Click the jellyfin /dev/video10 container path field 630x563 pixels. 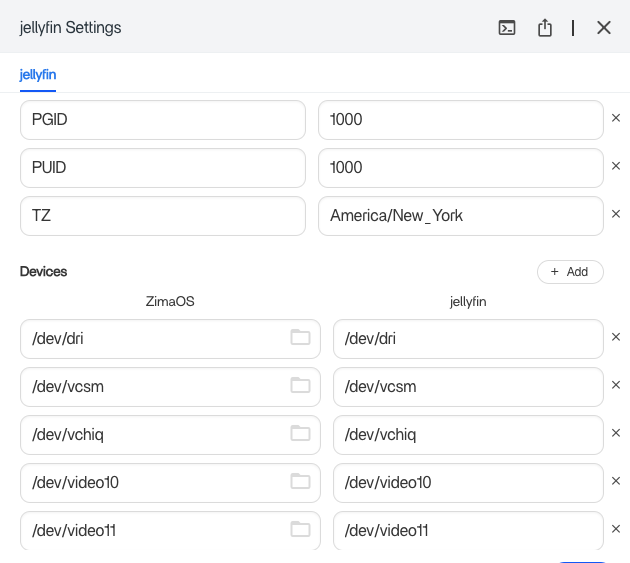(468, 483)
